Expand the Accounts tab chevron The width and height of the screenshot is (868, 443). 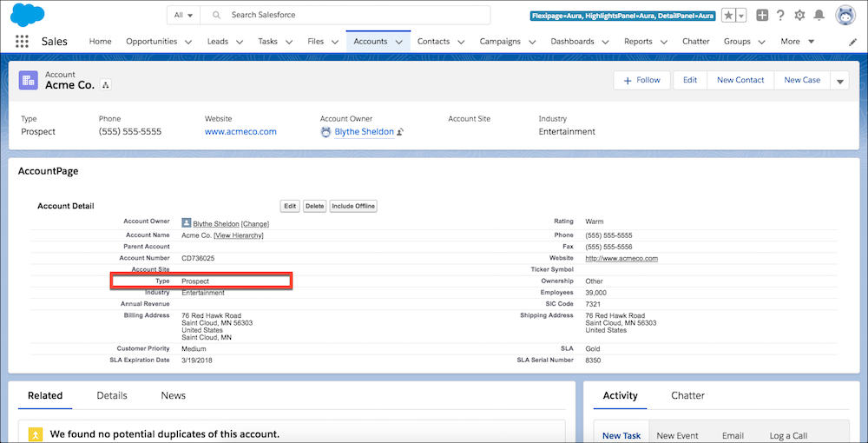click(398, 42)
